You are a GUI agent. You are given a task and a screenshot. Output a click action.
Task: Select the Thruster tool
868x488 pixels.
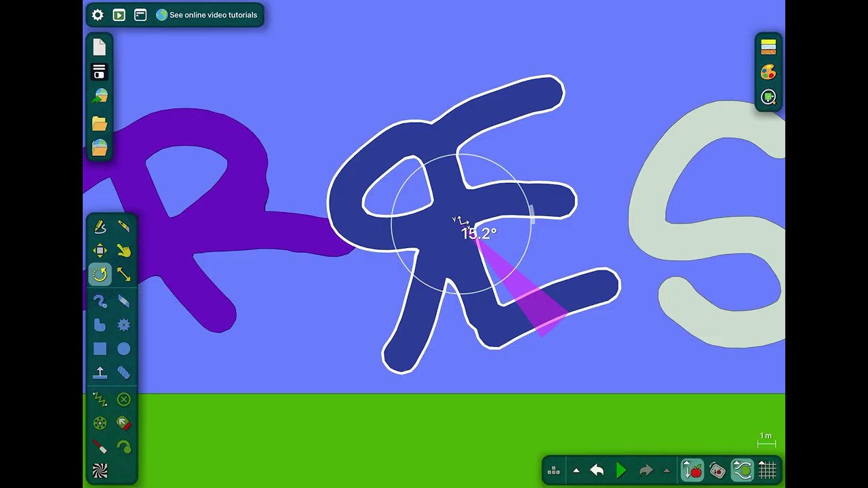click(123, 424)
